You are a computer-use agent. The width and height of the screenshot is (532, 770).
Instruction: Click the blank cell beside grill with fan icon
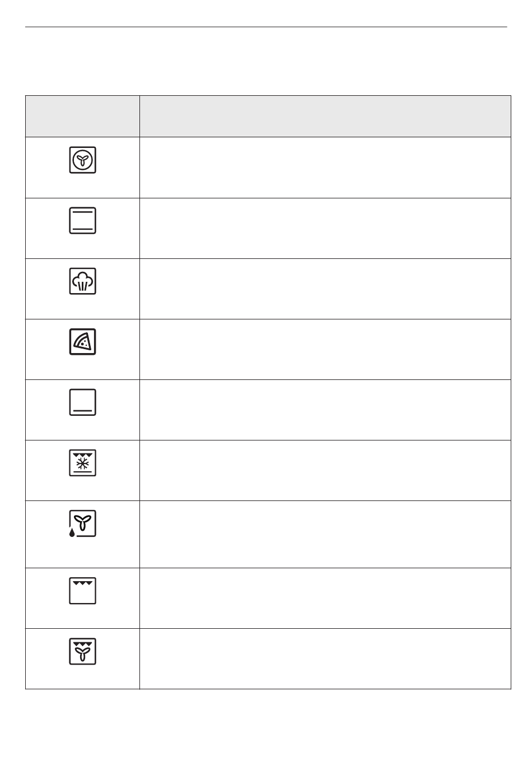click(325, 659)
